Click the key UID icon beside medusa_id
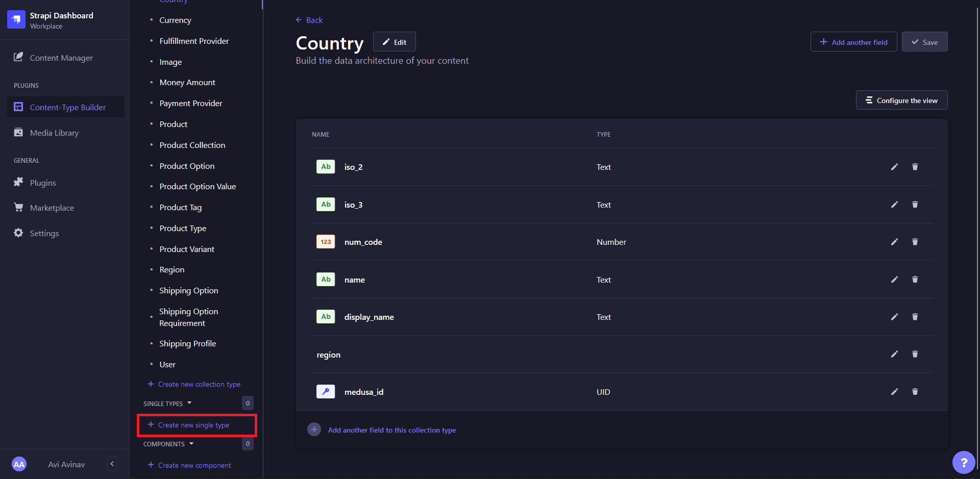This screenshot has width=980, height=479. click(x=325, y=391)
